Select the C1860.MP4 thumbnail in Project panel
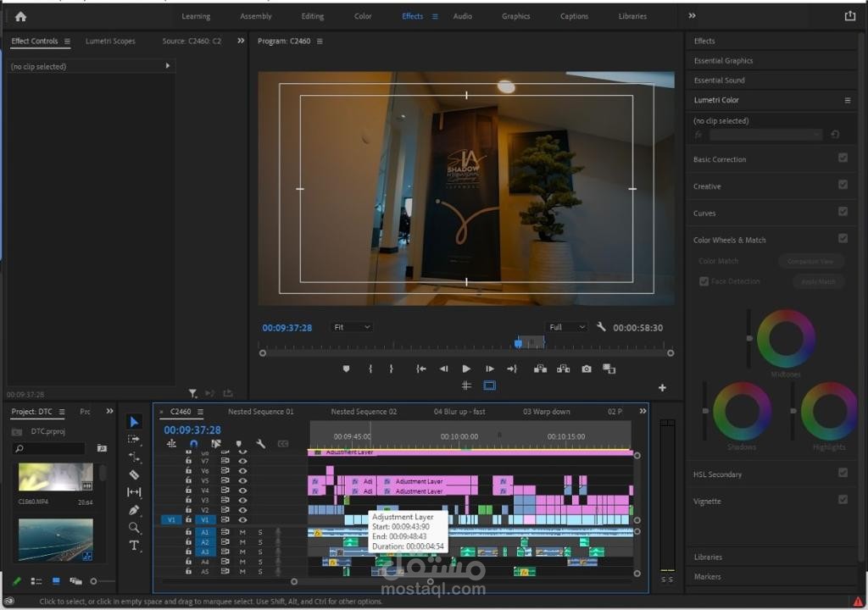The height and width of the screenshot is (610, 868). point(56,477)
